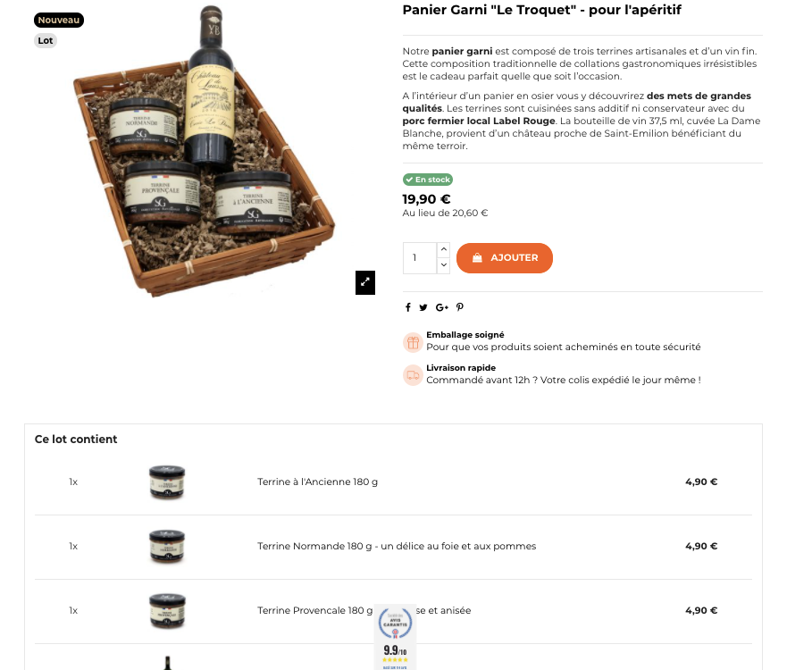The image size is (812, 670).
Task: Open the Avis Garantis 9.9/10 badge
Action: click(x=395, y=637)
